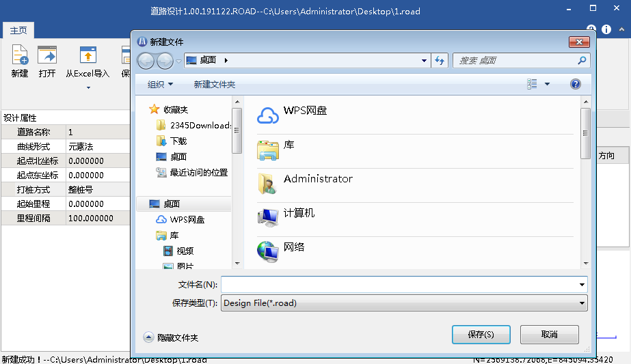Click the 从Excel导入 import icon
This screenshot has height=364, width=631.
88,56
